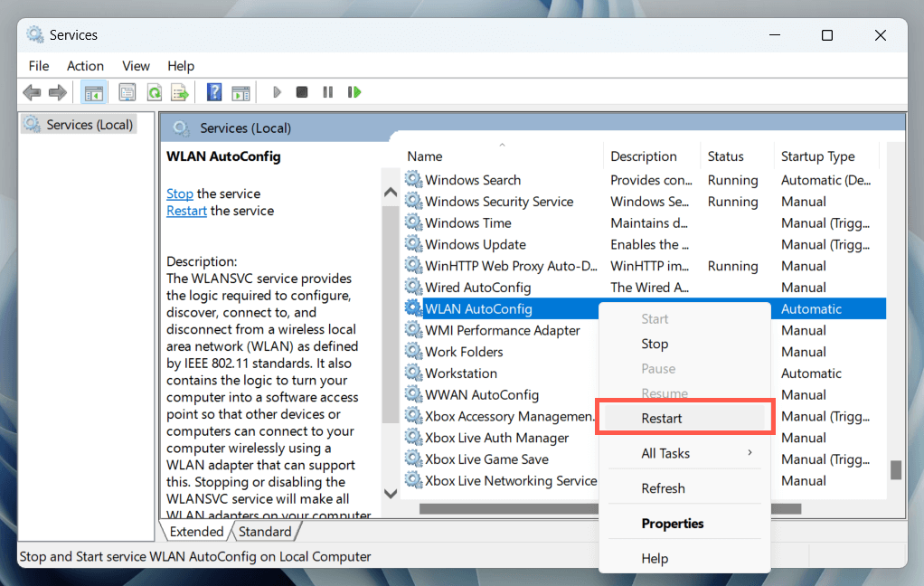
Task: Open Properties toolbar icon
Action: (x=127, y=92)
